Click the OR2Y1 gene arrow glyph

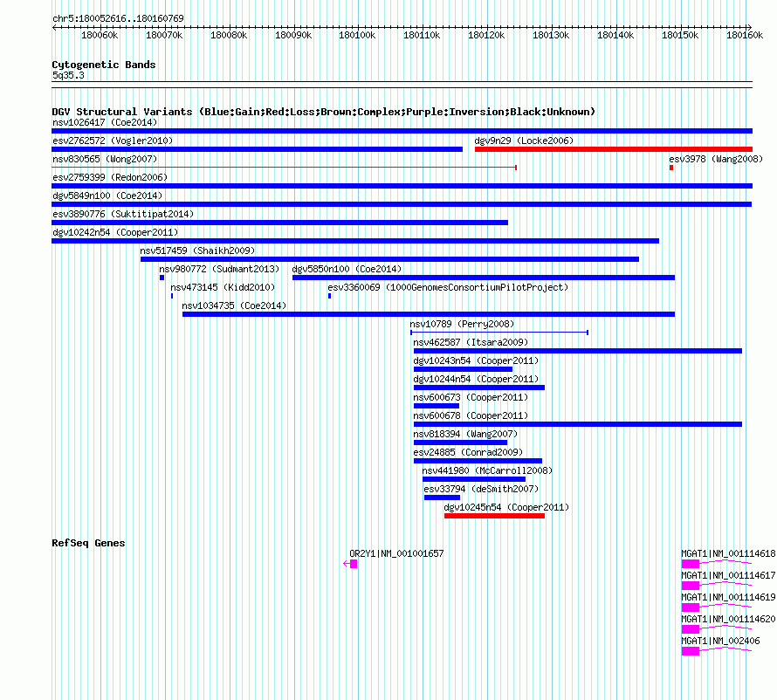(350, 564)
